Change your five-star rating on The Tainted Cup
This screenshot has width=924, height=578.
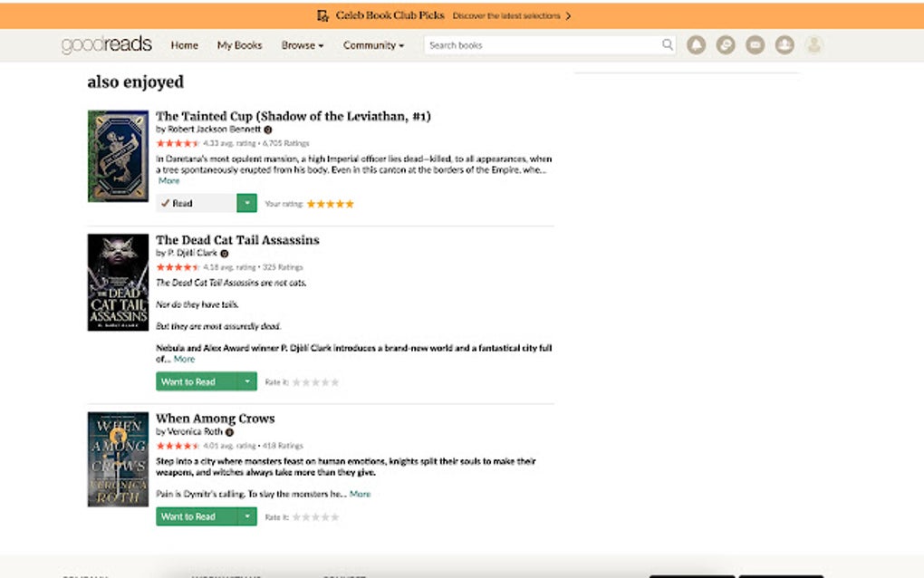tap(332, 204)
